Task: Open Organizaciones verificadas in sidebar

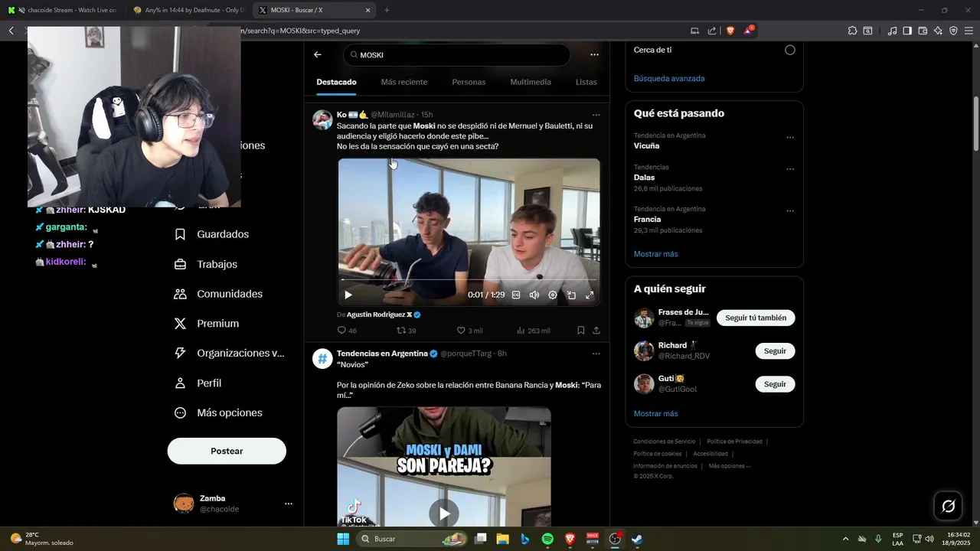Action: click(x=228, y=354)
